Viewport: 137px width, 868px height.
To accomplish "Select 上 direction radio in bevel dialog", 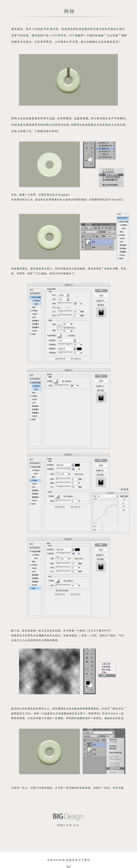I will [58, 308].
